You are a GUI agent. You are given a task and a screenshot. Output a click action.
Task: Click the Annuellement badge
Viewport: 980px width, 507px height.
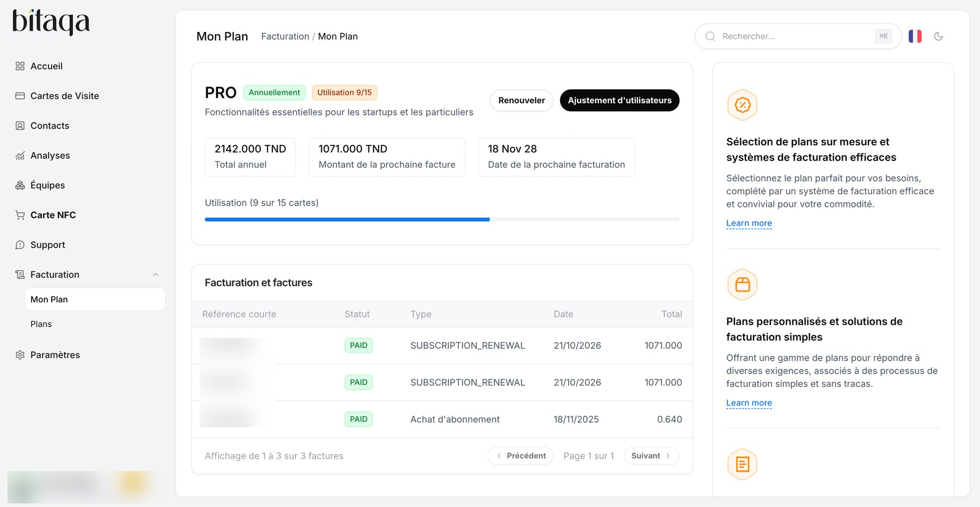click(x=274, y=92)
